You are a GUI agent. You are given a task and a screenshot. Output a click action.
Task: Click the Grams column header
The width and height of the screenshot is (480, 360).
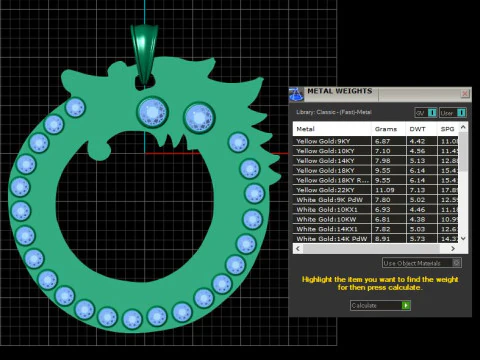[x=389, y=129]
